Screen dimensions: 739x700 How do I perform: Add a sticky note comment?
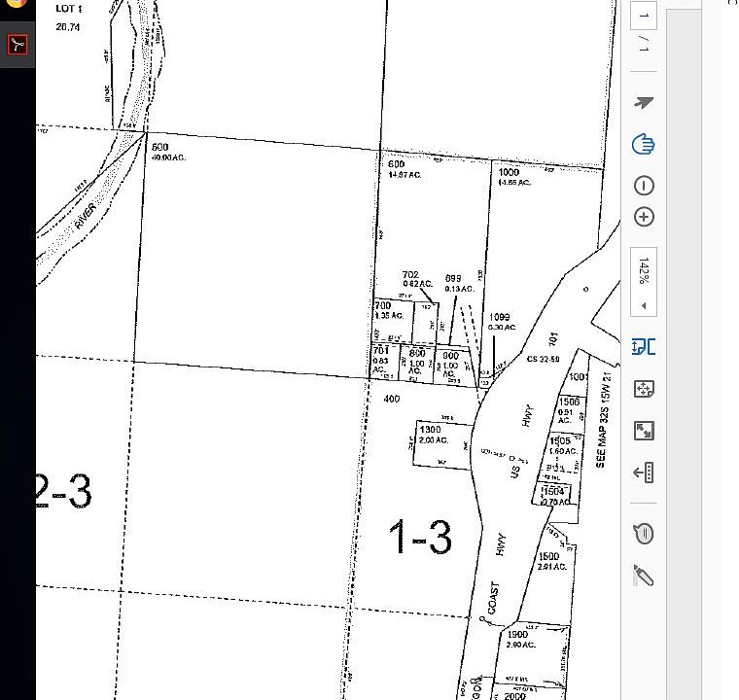coord(644,534)
